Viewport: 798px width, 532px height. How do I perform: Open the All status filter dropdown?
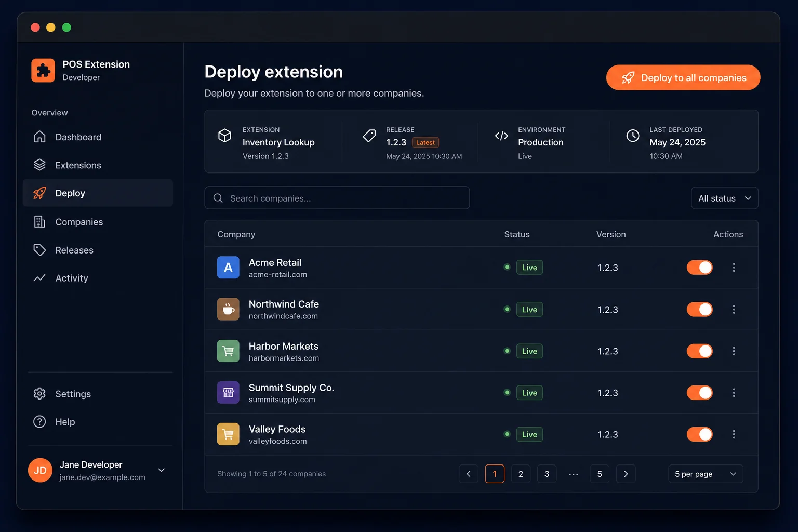[x=725, y=198]
